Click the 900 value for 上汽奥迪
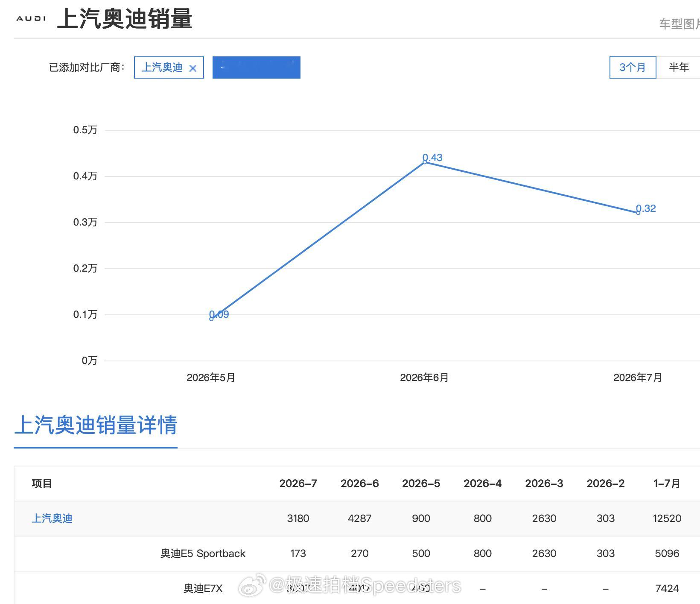Image resolution: width=700 pixels, height=604 pixels. tap(421, 519)
